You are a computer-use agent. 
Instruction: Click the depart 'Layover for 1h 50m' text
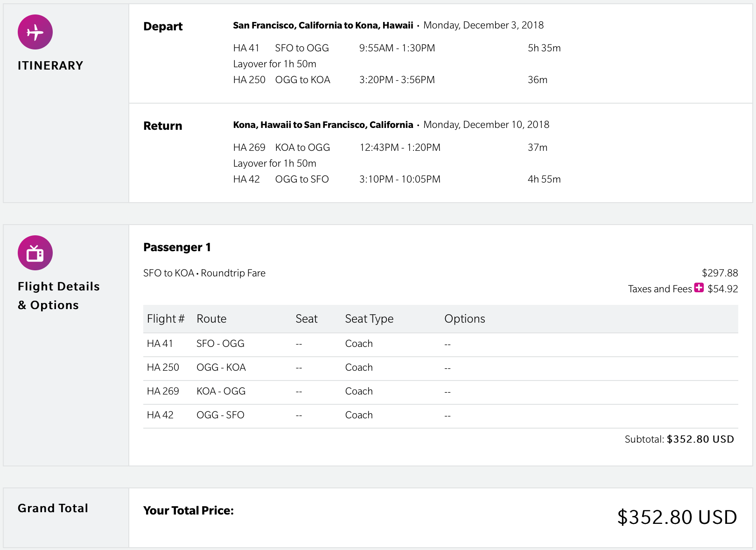(x=274, y=64)
